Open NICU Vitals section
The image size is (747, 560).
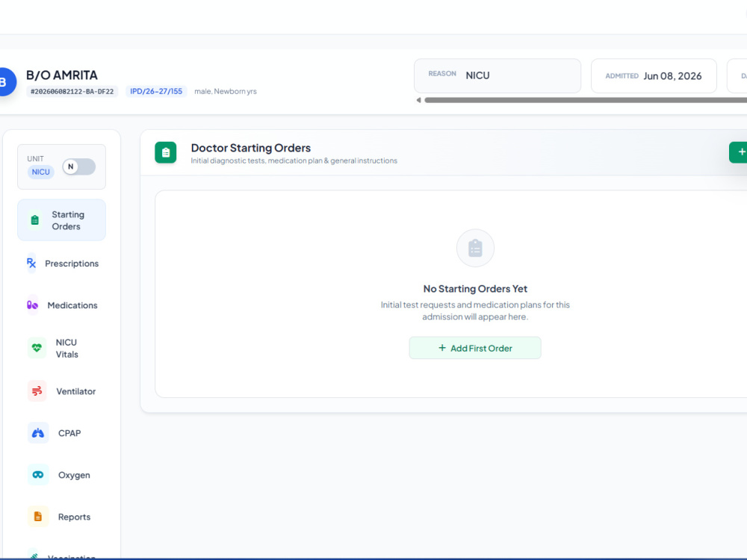[x=61, y=348]
